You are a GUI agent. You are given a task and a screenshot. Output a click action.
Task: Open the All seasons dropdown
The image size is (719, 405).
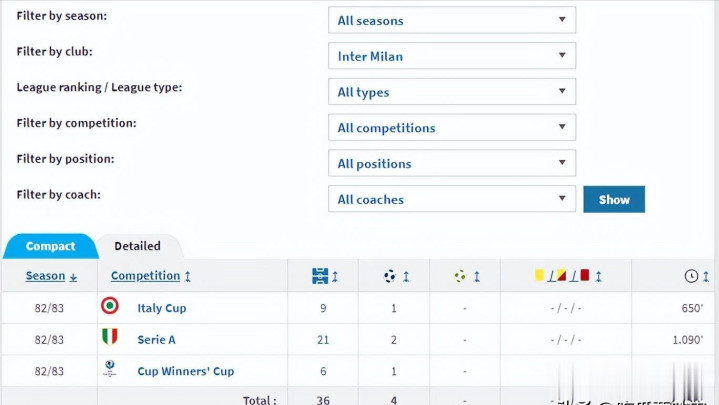pyautogui.click(x=452, y=20)
